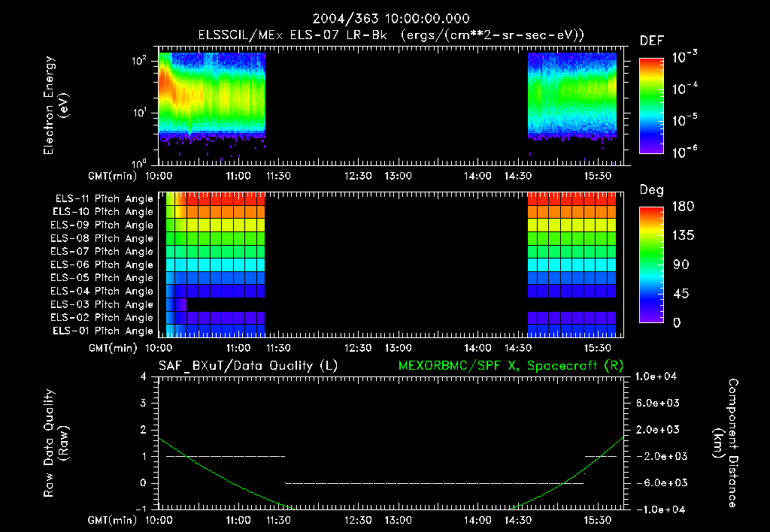
Task: Click the 10^1 electron energy tick label
Action: click(139, 113)
